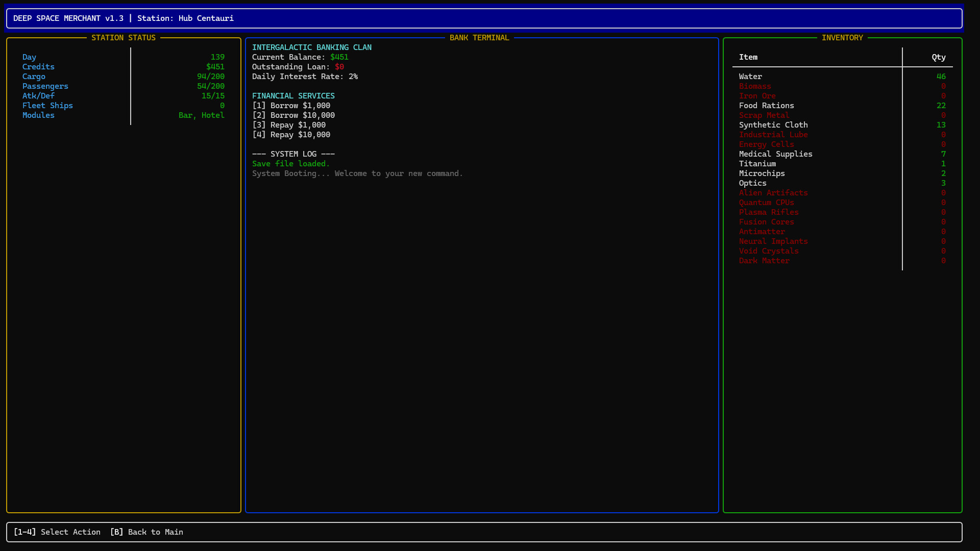This screenshot has height=551, width=980.
Task: Click the Bar, Hotel modules text
Action: tap(202, 115)
